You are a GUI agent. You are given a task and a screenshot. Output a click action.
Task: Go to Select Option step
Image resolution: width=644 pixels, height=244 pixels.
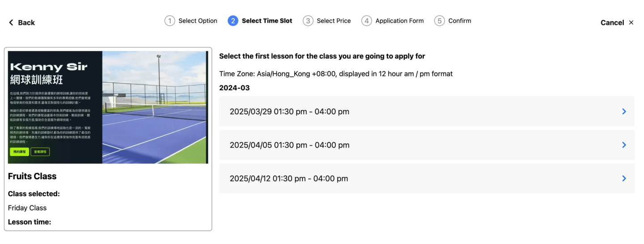coord(198,21)
